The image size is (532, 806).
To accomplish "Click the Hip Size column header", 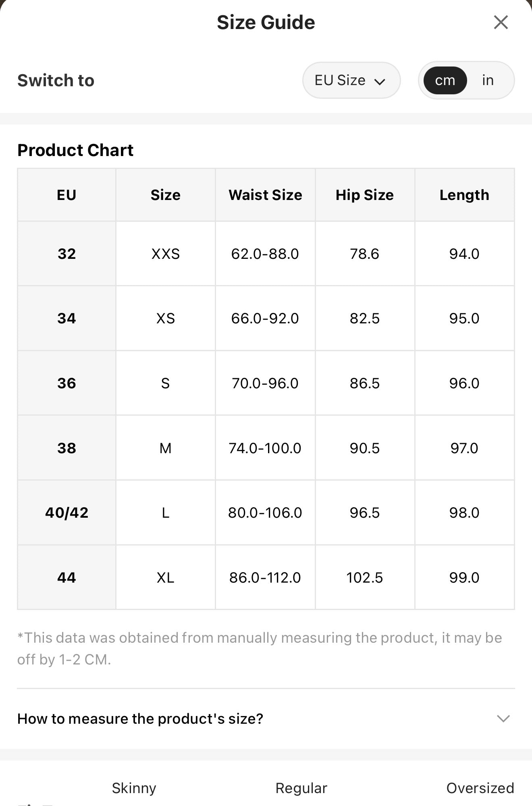I will pos(365,195).
